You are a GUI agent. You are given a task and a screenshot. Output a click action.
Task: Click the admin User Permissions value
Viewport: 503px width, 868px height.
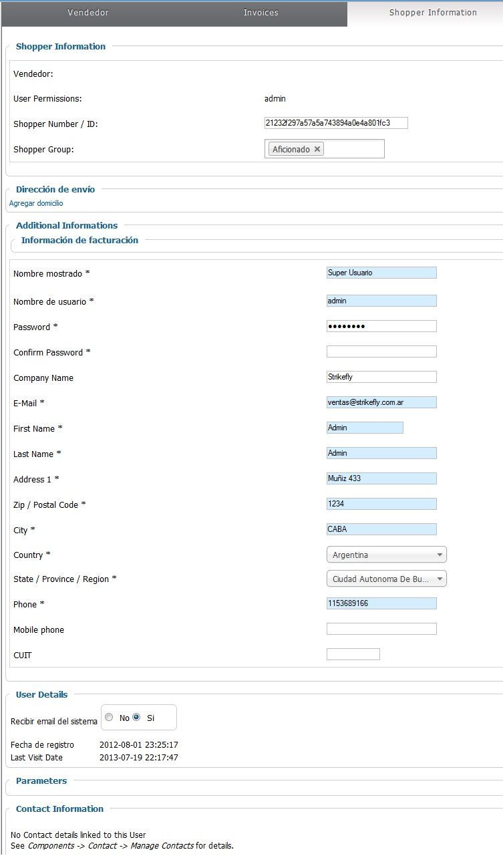coord(275,98)
